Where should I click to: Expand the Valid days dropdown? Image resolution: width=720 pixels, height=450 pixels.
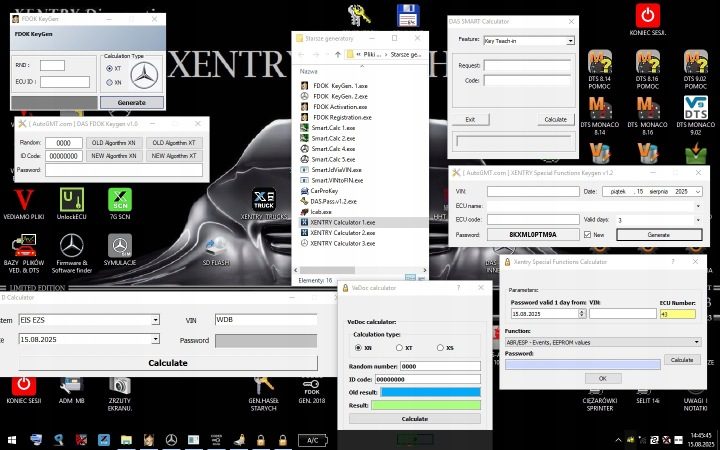click(x=698, y=220)
